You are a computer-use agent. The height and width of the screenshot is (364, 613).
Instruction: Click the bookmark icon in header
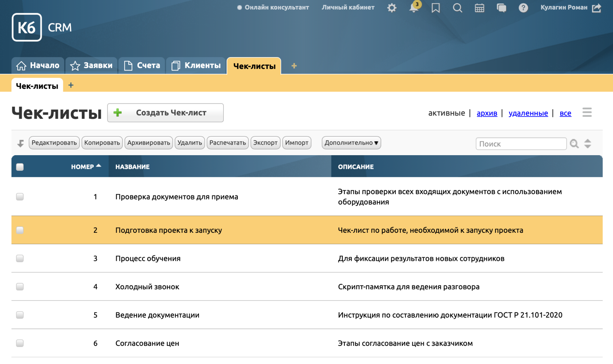[x=435, y=8]
